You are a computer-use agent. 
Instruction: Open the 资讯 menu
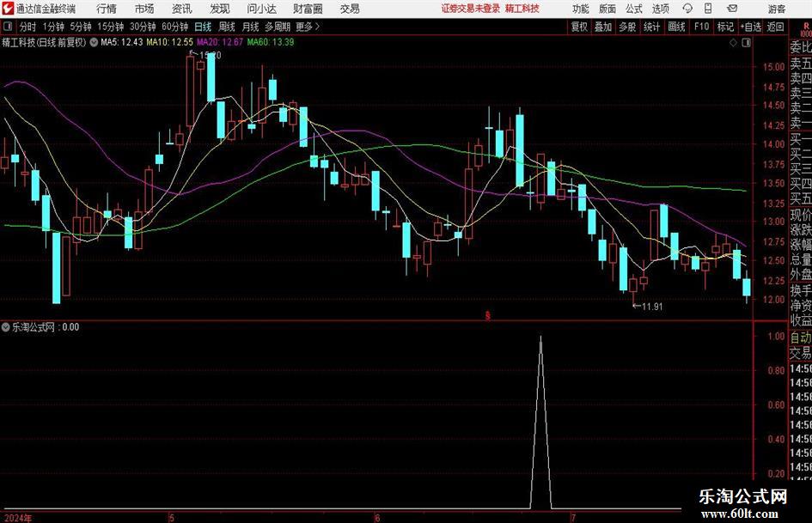click(182, 9)
